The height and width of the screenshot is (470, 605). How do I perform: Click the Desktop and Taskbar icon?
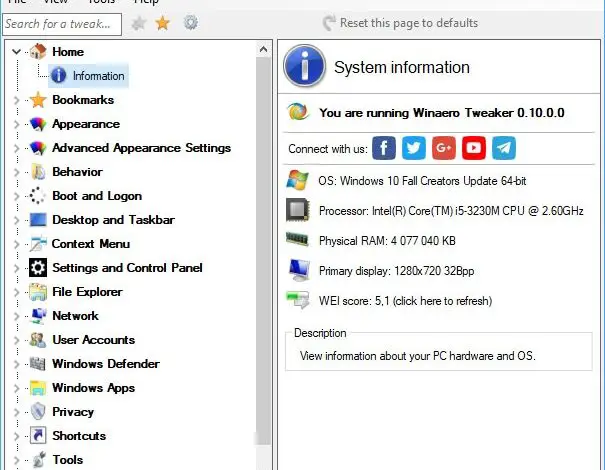click(38, 220)
